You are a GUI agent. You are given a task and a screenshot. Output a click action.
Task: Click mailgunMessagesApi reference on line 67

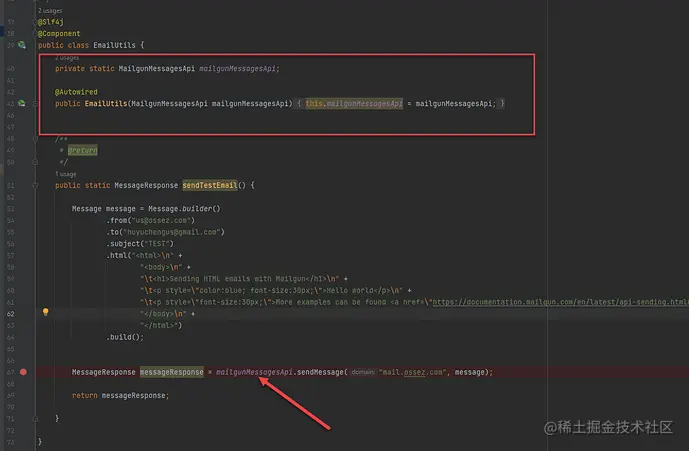tap(254, 372)
